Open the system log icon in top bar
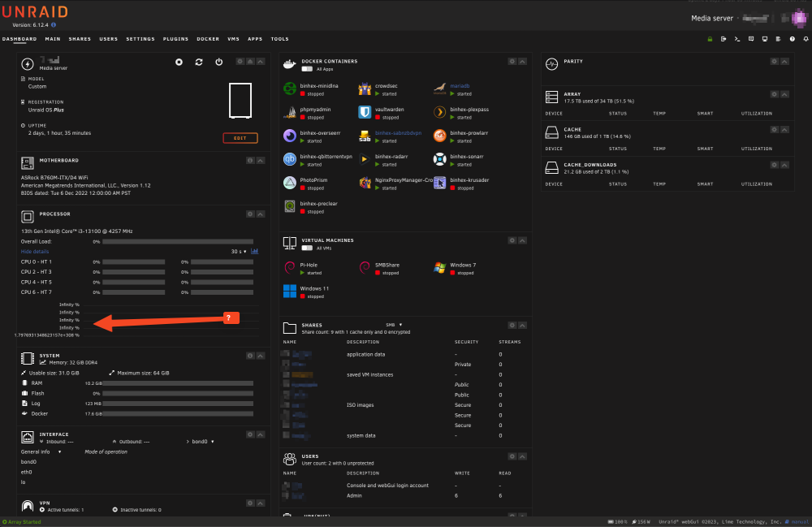812x527 pixels. coord(779,39)
